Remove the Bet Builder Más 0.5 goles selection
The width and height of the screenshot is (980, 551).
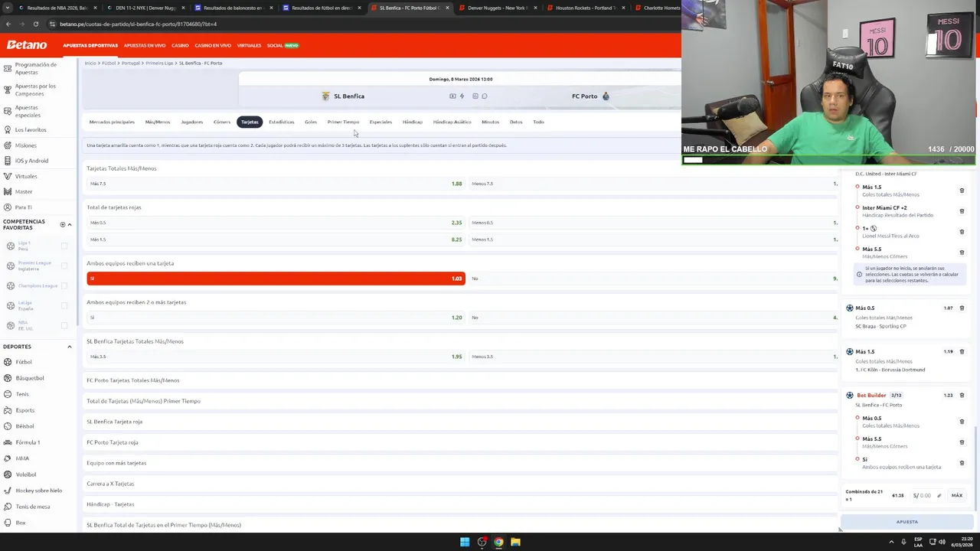coord(962,422)
